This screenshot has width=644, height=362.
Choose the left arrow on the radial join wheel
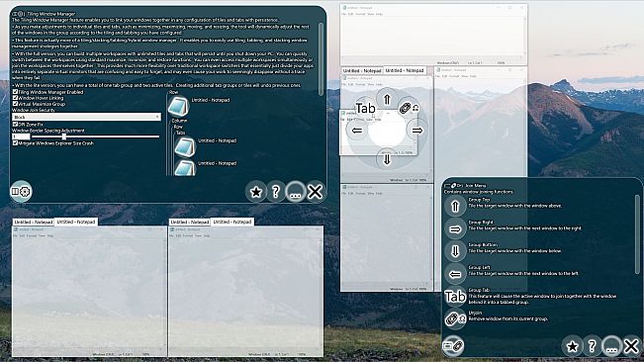[357, 131]
